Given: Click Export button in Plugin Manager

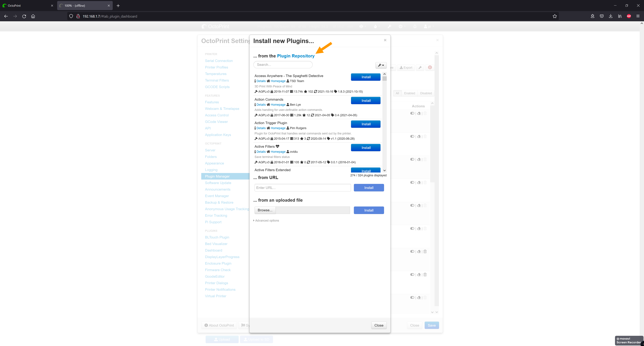Looking at the screenshot, I should pos(406,68).
